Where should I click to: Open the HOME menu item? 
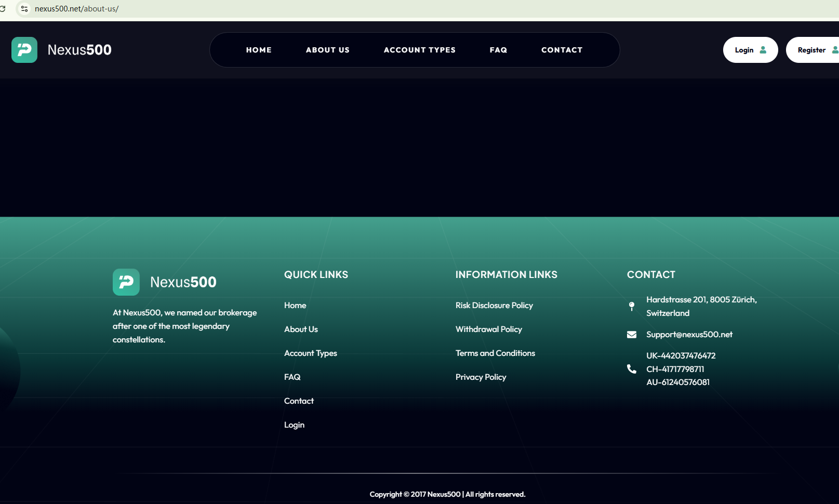pos(259,50)
